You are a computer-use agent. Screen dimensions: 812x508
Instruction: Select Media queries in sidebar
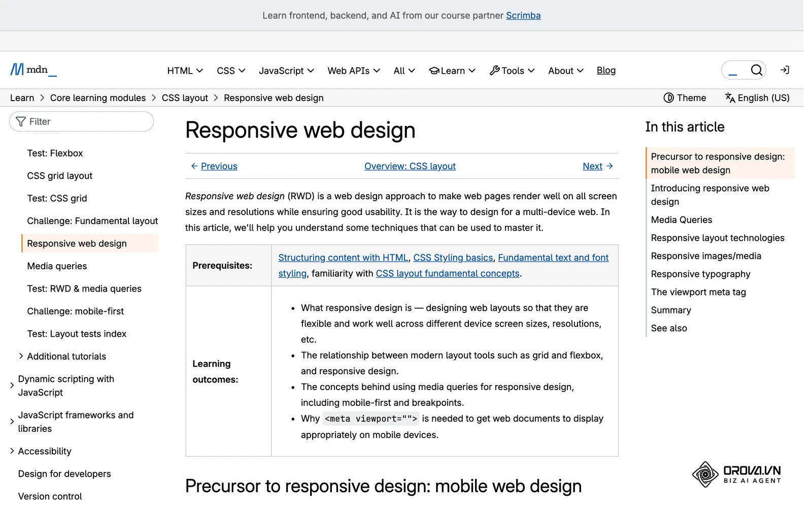coord(57,266)
